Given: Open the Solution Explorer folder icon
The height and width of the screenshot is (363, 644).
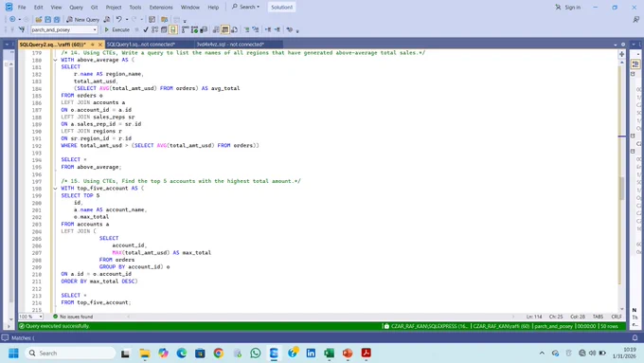Looking at the screenshot, I should (164, 19).
